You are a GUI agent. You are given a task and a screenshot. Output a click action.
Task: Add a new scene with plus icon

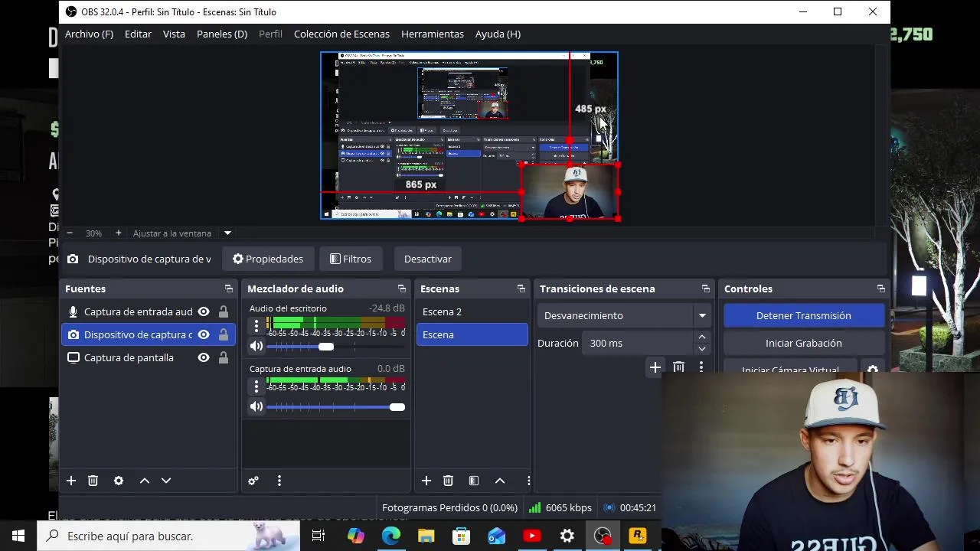click(426, 481)
